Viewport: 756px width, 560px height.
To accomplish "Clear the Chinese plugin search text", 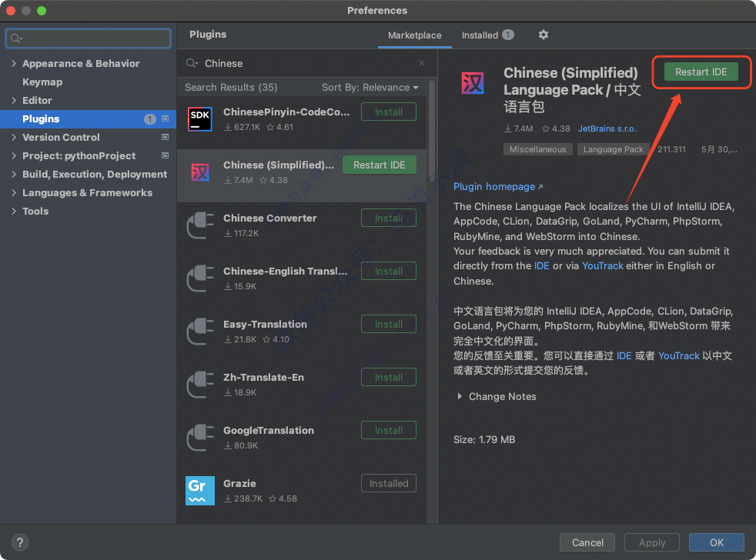I will point(421,63).
